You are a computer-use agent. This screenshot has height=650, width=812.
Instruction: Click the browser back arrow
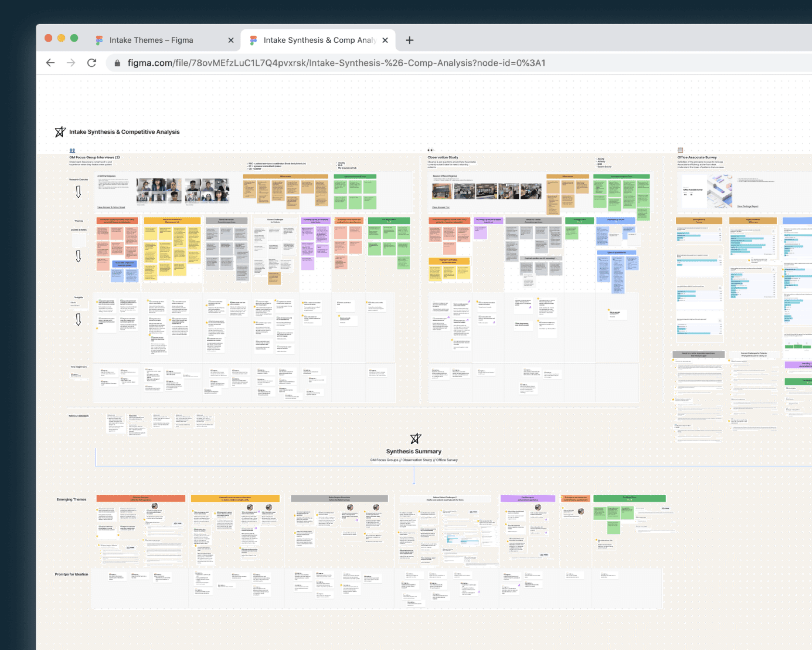(50, 63)
